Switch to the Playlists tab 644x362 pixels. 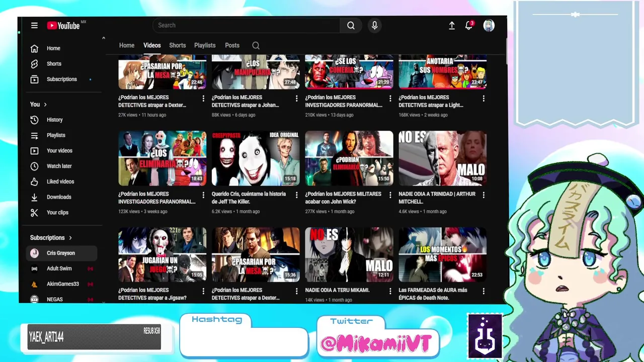tap(205, 46)
